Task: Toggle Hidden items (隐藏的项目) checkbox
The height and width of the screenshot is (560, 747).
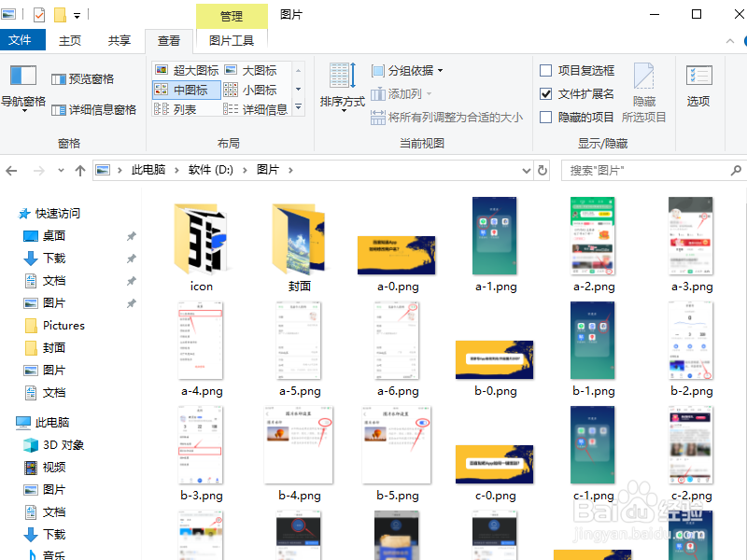Action: (x=546, y=118)
